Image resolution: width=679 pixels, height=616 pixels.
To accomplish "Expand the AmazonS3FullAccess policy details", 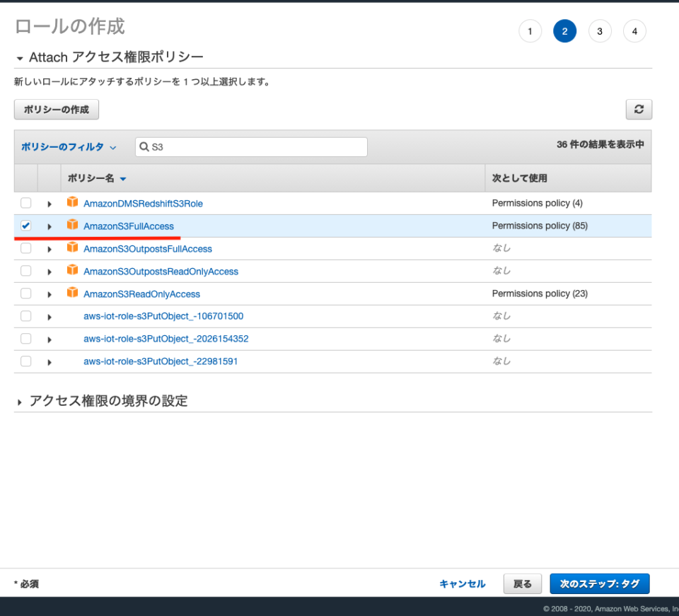I will point(50,226).
